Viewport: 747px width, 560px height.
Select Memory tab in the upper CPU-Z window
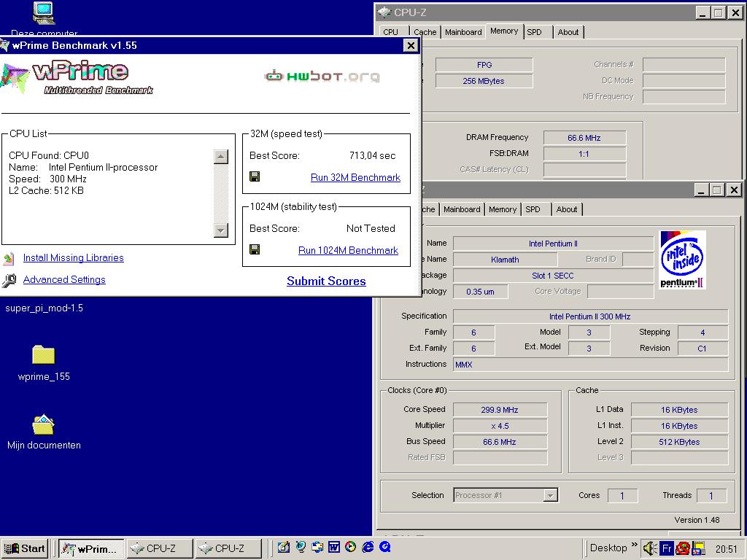point(504,31)
